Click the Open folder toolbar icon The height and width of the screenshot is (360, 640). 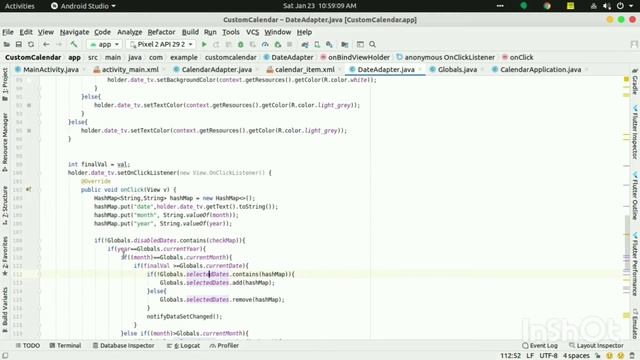pyautogui.click(x=7, y=44)
